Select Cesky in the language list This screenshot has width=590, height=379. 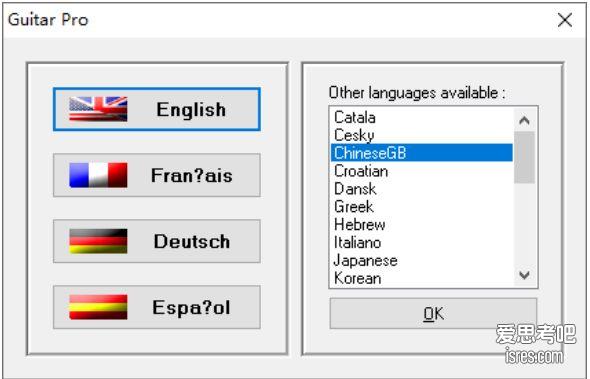click(x=421, y=135)
